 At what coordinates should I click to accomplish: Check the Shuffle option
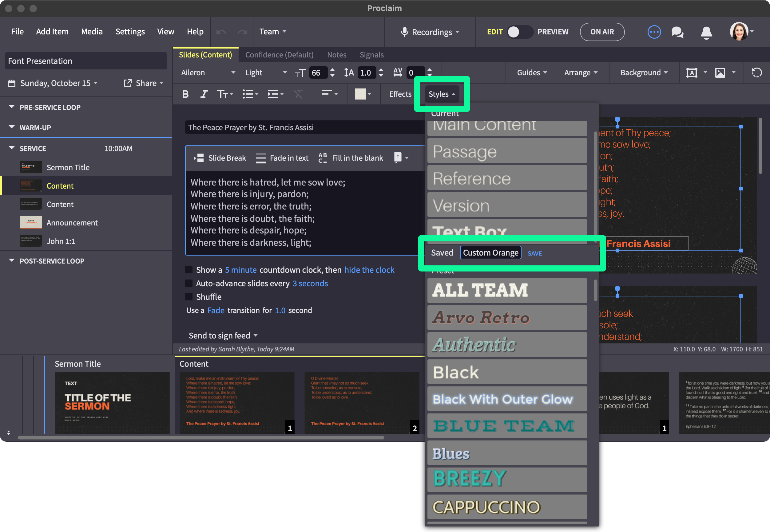[189, 297]
